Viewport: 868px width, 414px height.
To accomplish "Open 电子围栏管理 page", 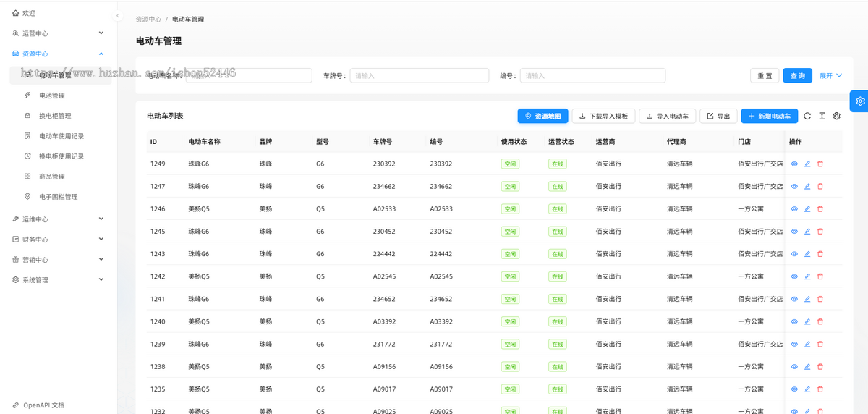I will pyautogui.click(x=59, y=197).
